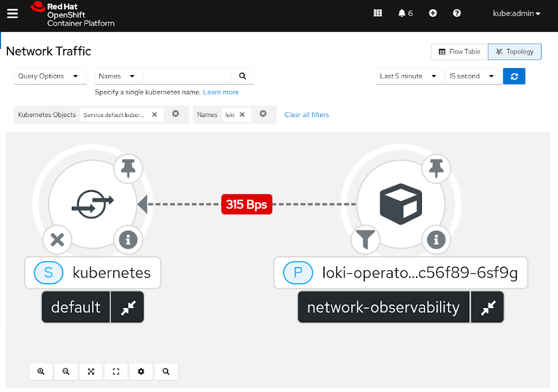
Task: Click the filter funnel on loki-operator node
Action: point(365,240)
